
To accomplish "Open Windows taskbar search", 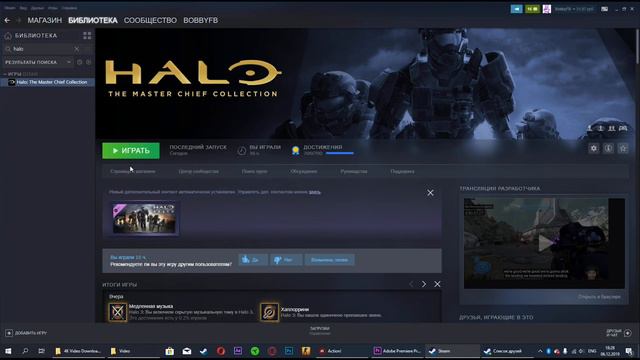I will click(25, 351).
